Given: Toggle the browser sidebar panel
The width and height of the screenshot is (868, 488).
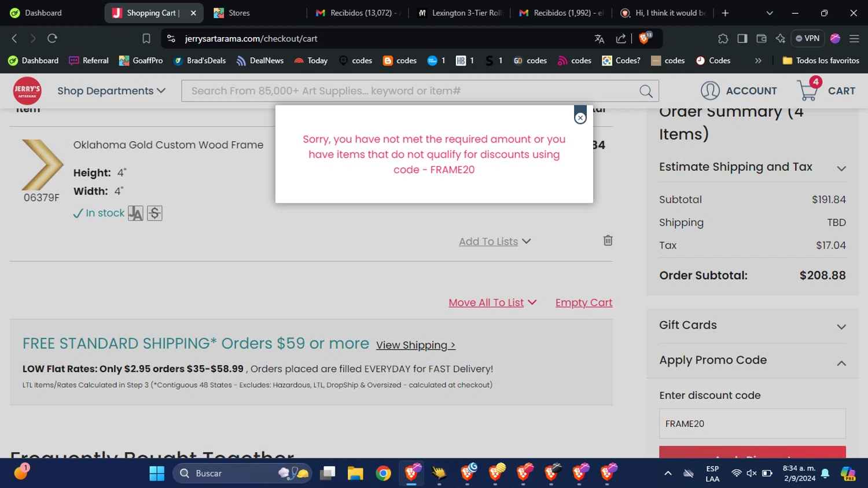Looking at the screenshot, I should tap(742, 39).
